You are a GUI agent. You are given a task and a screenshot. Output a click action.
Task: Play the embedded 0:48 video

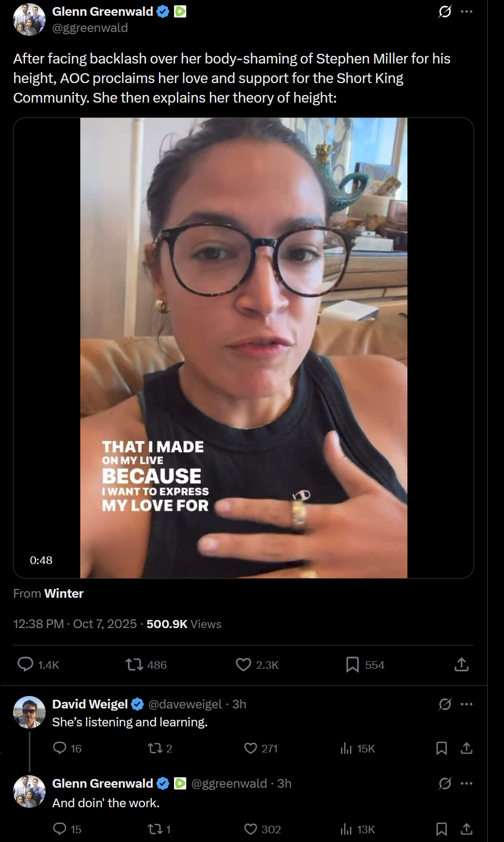click(x=244, y=347)
